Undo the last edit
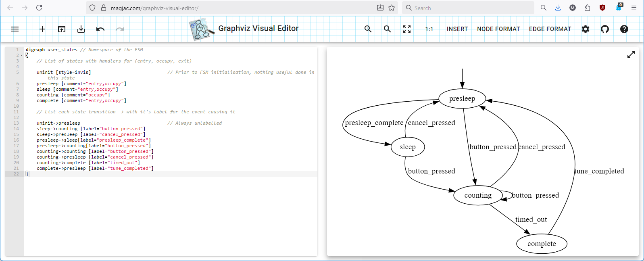Screen dimensions: 644x261 pyautogui.click(x=100, y=29)
